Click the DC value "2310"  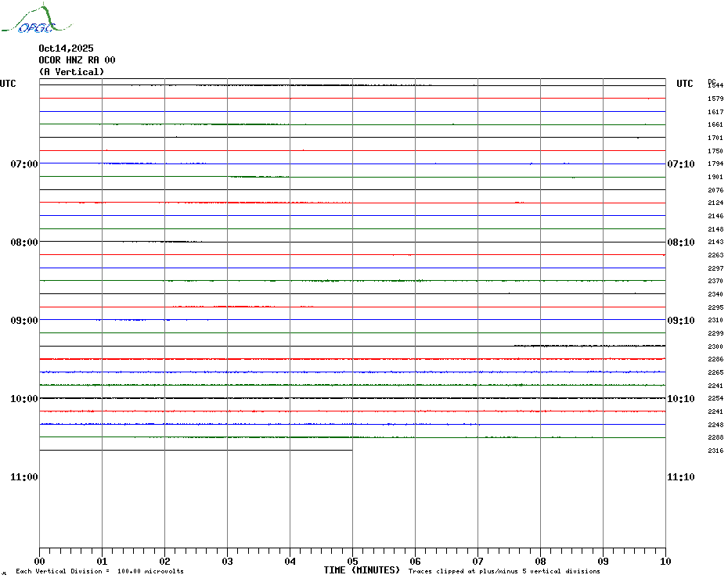(715, 320)
